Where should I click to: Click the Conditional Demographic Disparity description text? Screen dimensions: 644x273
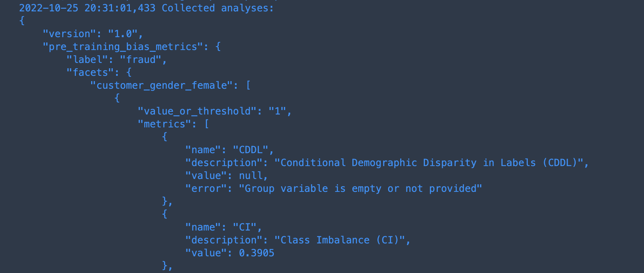[429, 163]
